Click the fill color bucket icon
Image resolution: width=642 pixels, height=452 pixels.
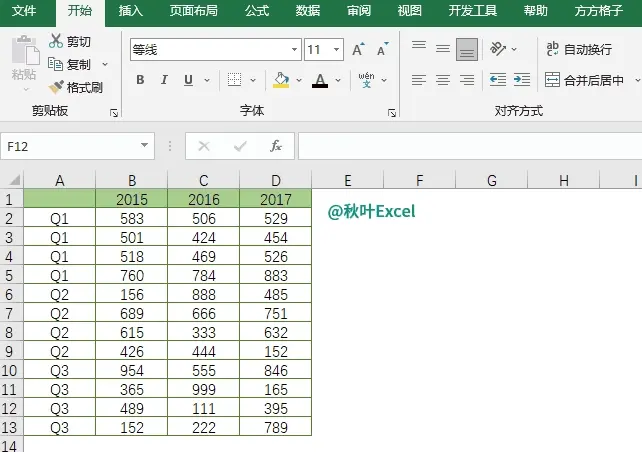coord(281,80)
